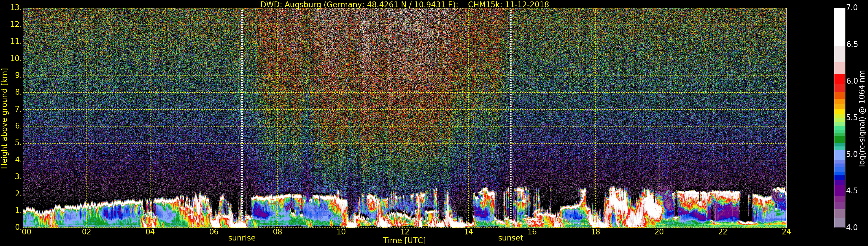This screenshot has width=868, height=246.
Task: Click the '00' time tick label
Action: (27, 232)
